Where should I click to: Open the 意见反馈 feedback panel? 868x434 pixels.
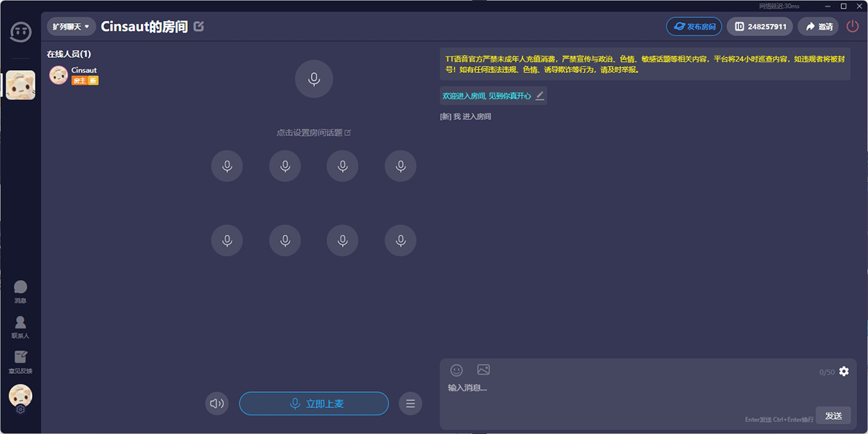click(20, 360)
